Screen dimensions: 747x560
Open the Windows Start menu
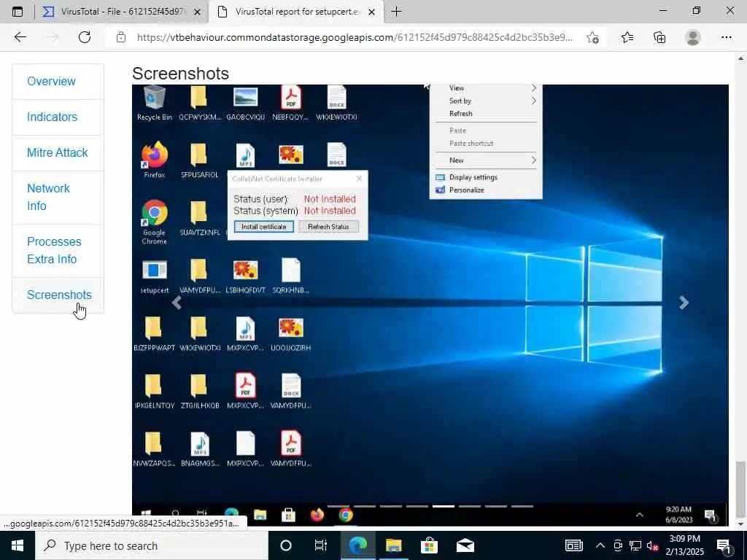(x=18, y=545)
